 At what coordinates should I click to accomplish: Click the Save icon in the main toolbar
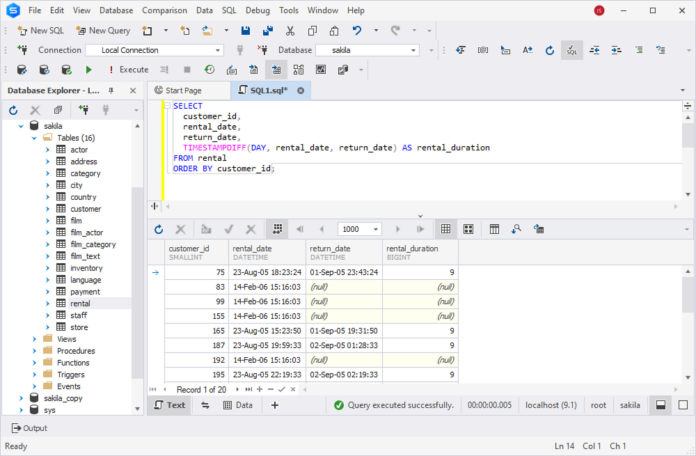click(x=245, y=30)
